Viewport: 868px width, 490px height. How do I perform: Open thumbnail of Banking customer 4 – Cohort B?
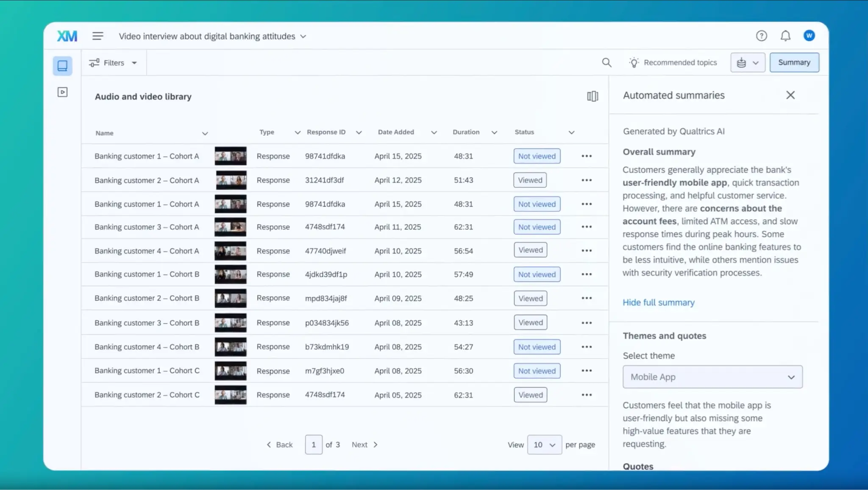click(x=231, y=347)
